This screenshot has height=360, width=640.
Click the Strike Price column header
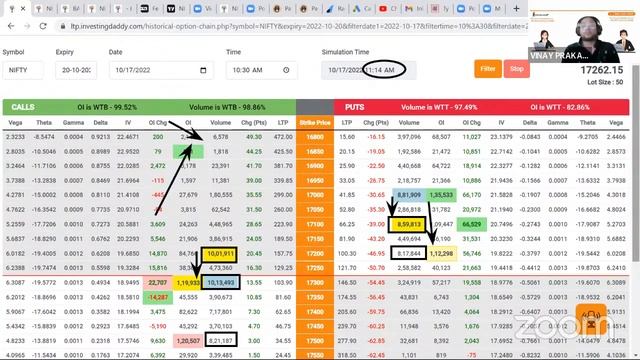coord(315,122)
